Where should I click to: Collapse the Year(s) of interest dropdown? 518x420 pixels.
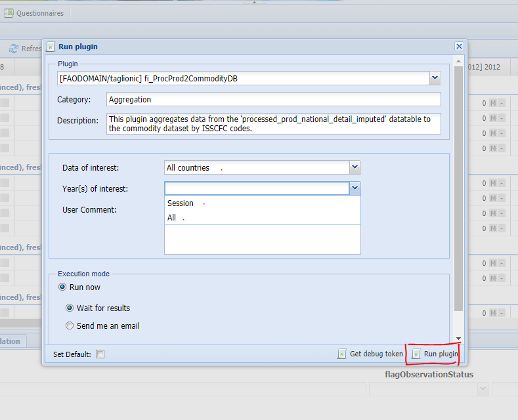(x=355, y=188)
